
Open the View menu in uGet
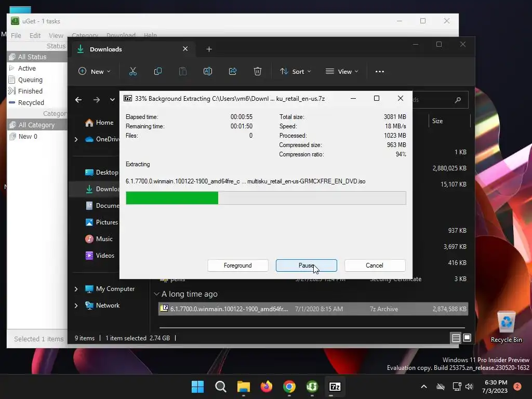point(56,35)
